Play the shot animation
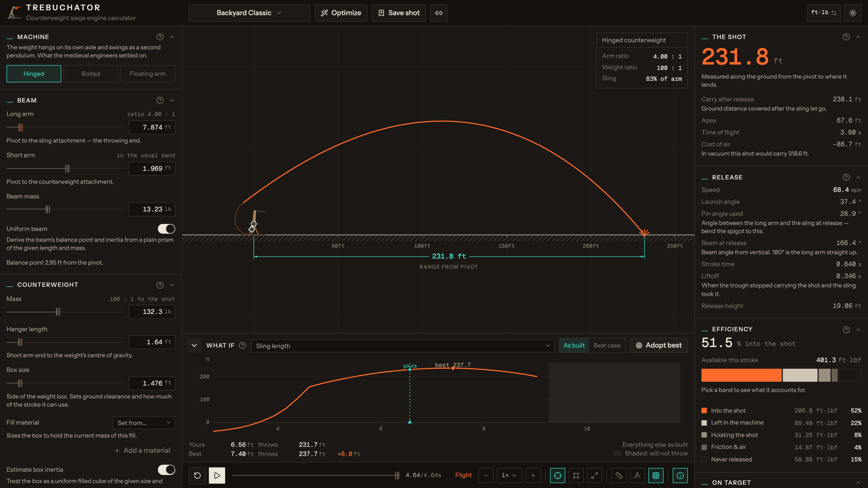This screenshot has width=868, height=488. point(217,475)
